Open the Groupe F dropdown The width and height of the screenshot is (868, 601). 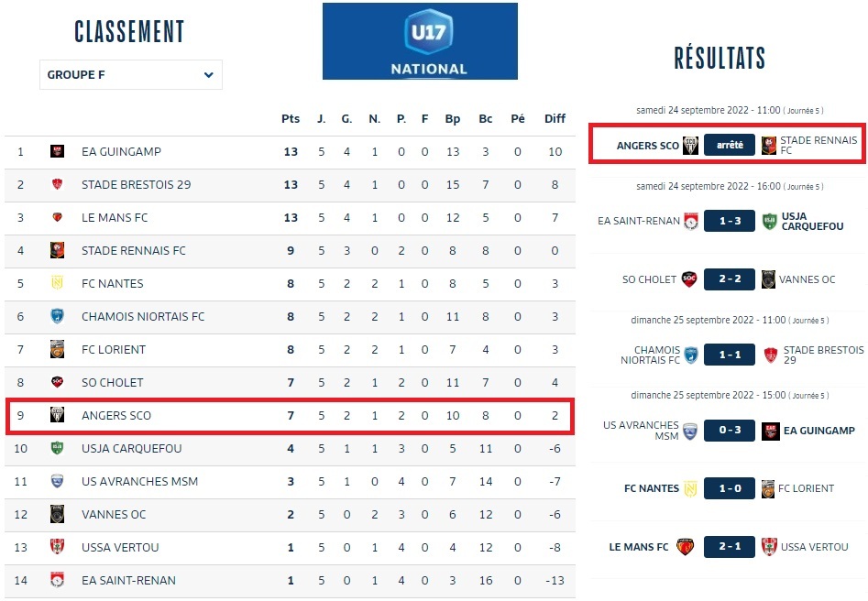130,75
